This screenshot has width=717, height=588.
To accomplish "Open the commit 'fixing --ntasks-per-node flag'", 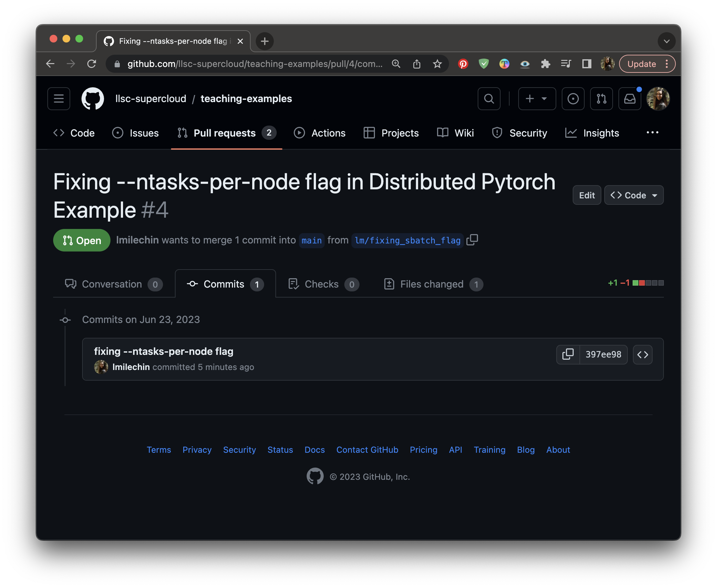I will [x=163, y=351].
